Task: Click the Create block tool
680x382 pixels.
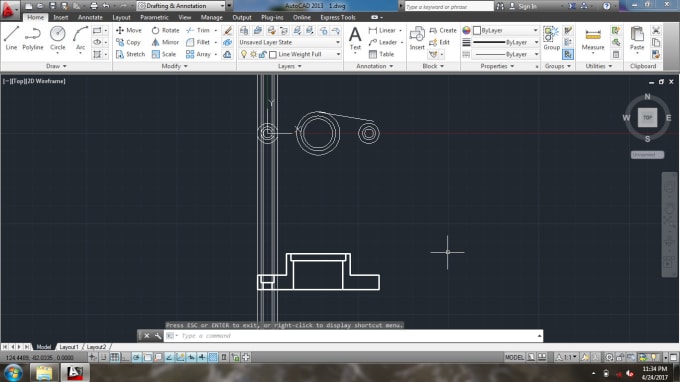Action: [443, 30]
